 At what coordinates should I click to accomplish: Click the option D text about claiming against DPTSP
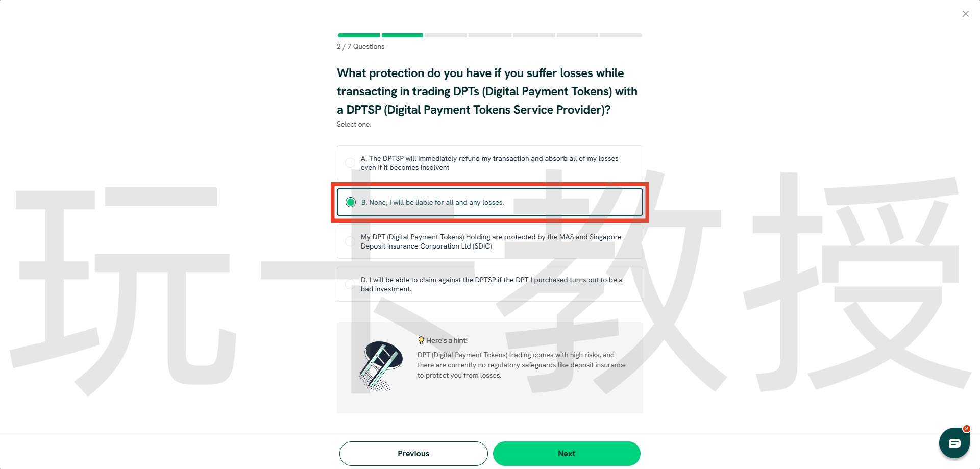click(492, 284)
